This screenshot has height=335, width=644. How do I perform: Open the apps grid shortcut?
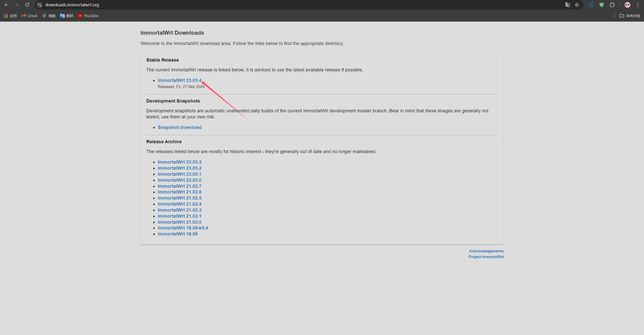[x=10, y=16]
